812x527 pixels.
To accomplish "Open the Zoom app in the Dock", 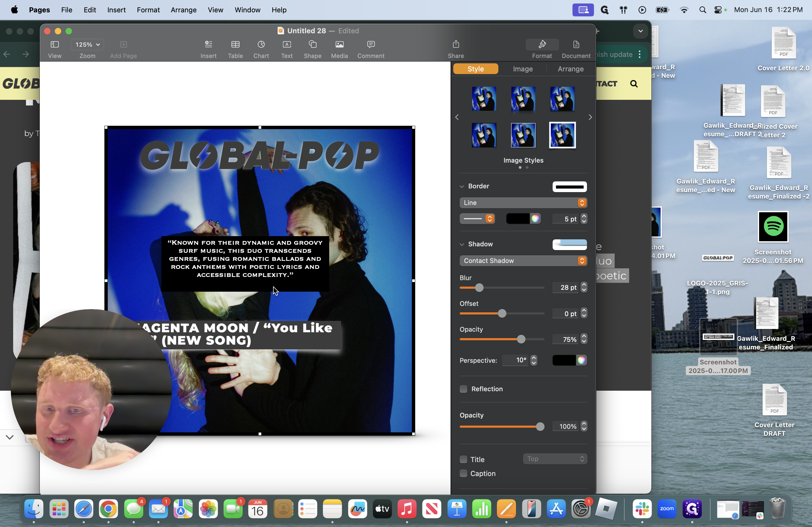I will pos(667,509).
